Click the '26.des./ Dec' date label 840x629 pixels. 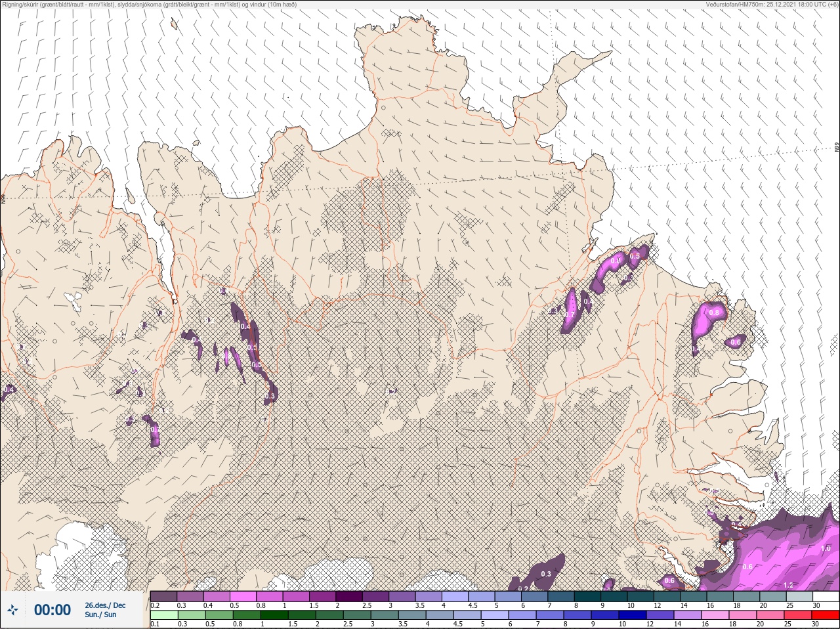105,605
